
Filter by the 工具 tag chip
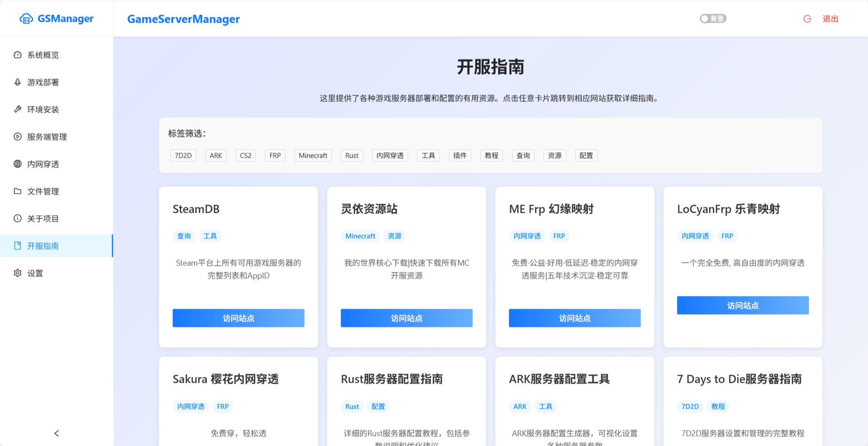click(x=428, y=155)
